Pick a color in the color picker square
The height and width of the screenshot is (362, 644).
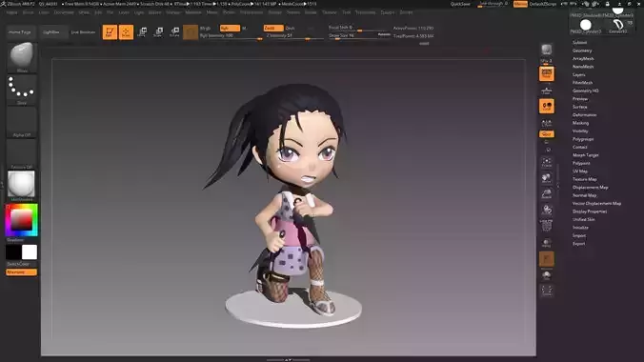click(21, 220)
